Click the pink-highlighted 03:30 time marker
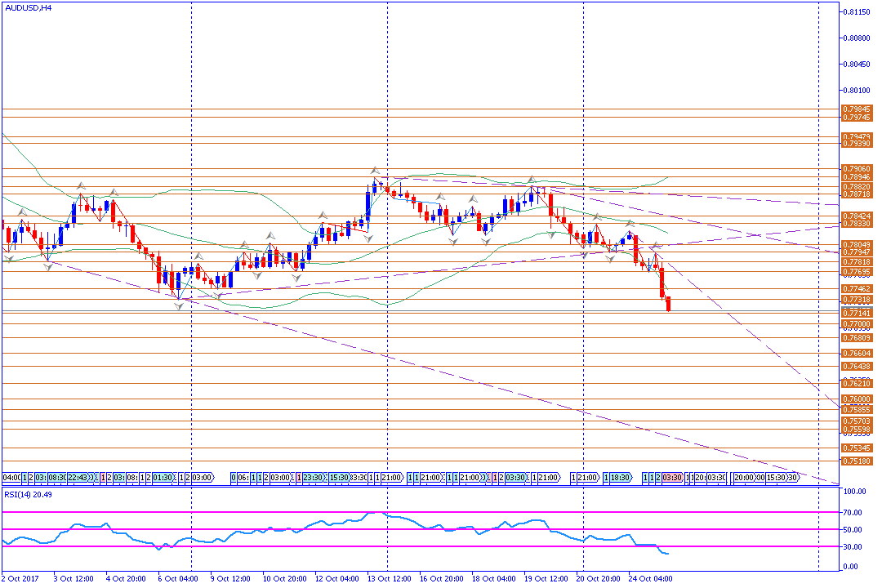Viewport: 882px width, 588px height. pos(672,478)
